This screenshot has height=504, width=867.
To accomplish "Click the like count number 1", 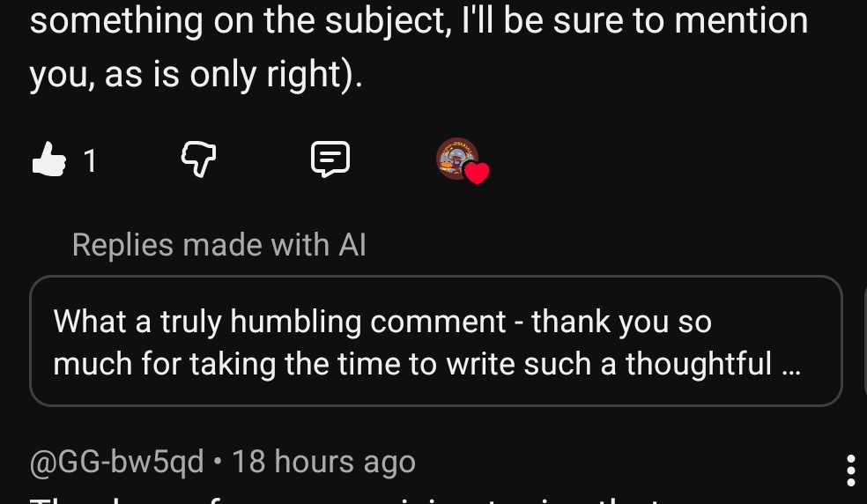I will [90, 160].
